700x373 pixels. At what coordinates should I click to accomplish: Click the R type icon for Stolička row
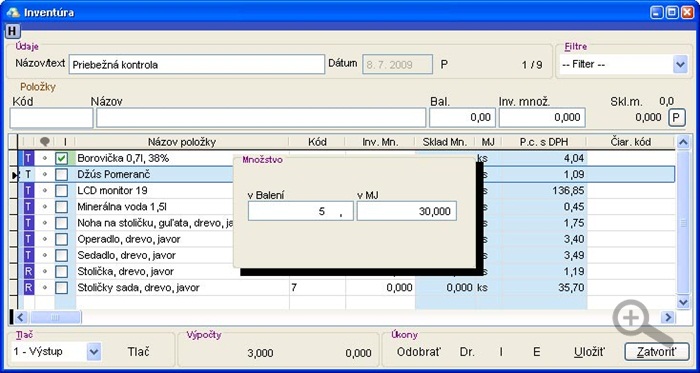(x=28, y=272)
